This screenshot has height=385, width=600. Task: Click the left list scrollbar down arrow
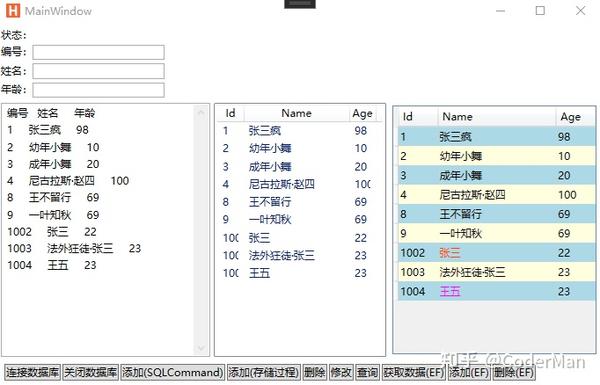(x=201, y=348)
